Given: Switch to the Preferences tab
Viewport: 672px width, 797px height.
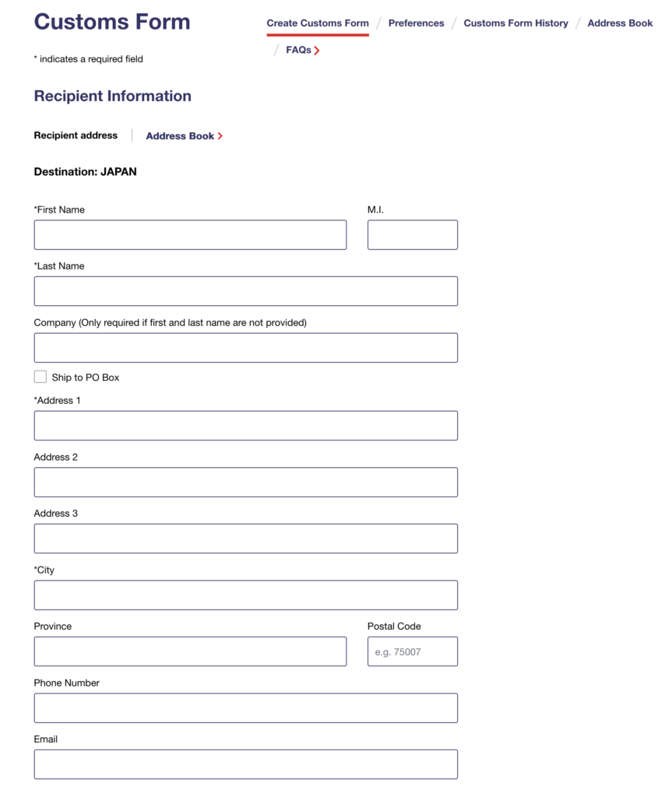Looking at the screenshot, I should click(416, 23).
